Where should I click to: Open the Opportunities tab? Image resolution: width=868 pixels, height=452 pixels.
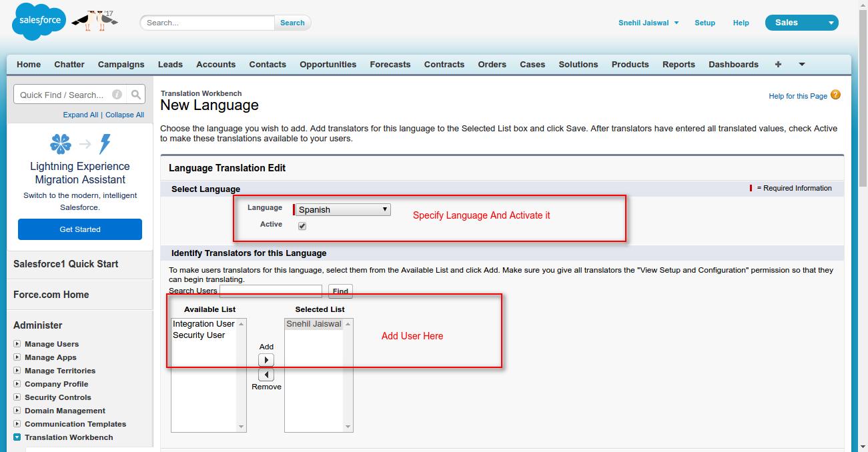click(x=328, y=64)
